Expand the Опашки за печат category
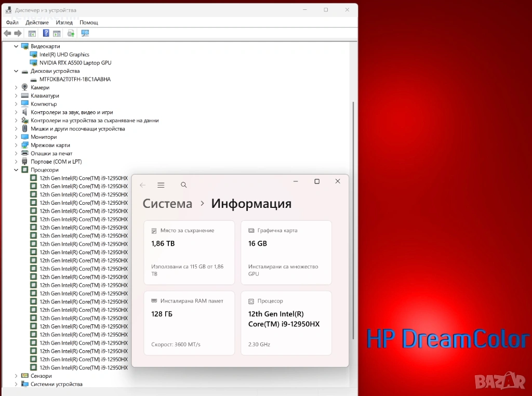 pyautogui.click(x=16, y=153)
